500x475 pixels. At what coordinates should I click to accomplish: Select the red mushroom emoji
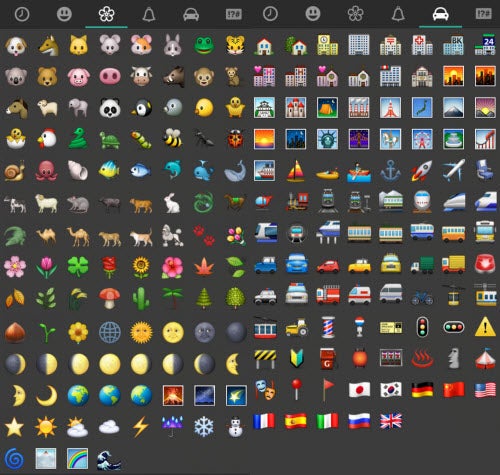tap(109, 298)
